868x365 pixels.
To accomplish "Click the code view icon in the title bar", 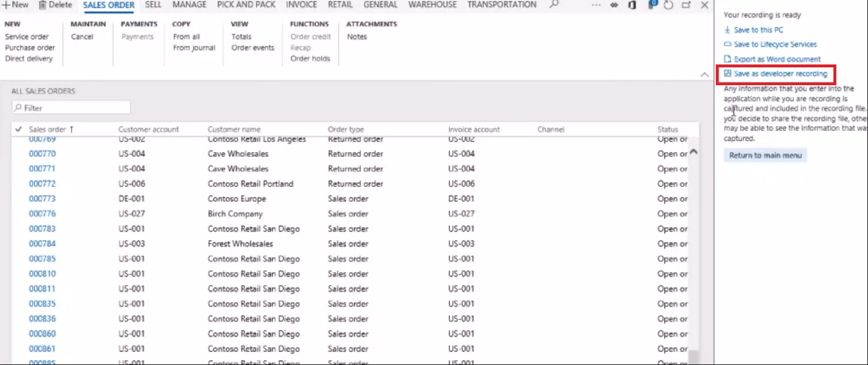I will click(x=614, y=5).
